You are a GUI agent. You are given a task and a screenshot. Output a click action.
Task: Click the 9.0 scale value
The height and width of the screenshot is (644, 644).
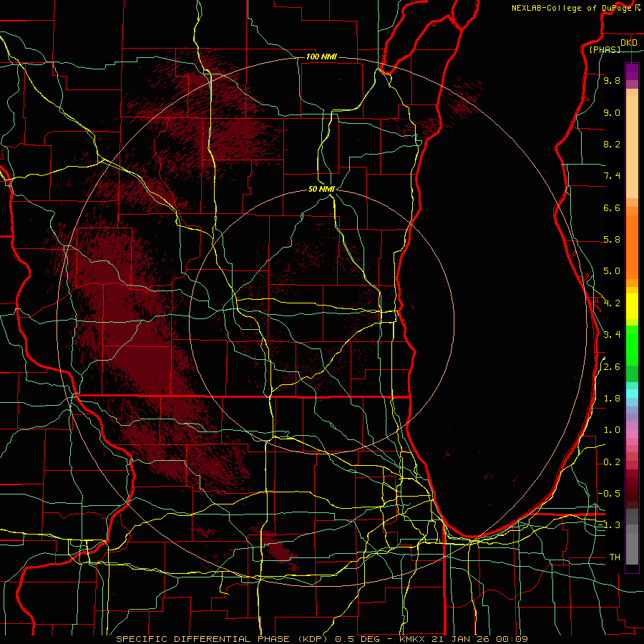point(612,113)
